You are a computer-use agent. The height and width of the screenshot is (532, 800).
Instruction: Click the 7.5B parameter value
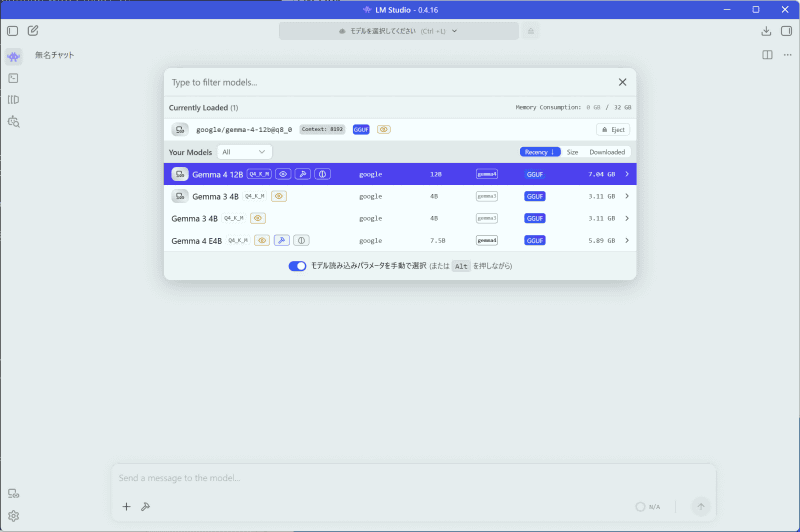[437, 240]
